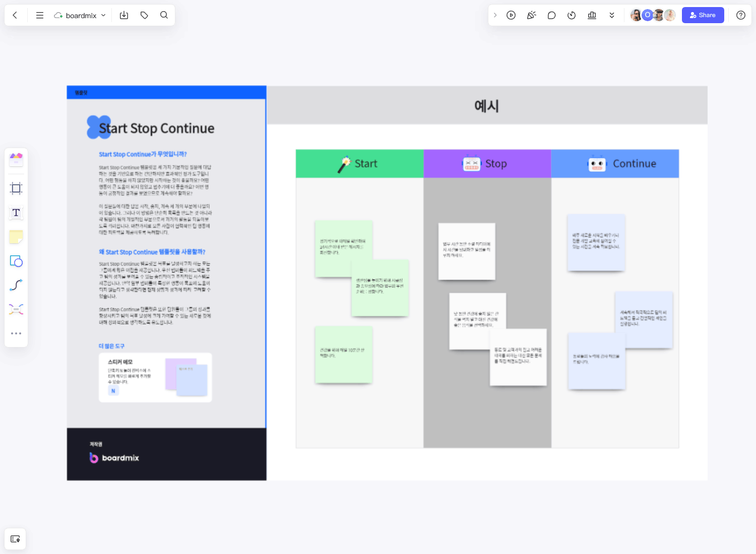Screen dimensions: 756x554
Task: Open the hamburger main menu
Action: (x=40, y=15)
